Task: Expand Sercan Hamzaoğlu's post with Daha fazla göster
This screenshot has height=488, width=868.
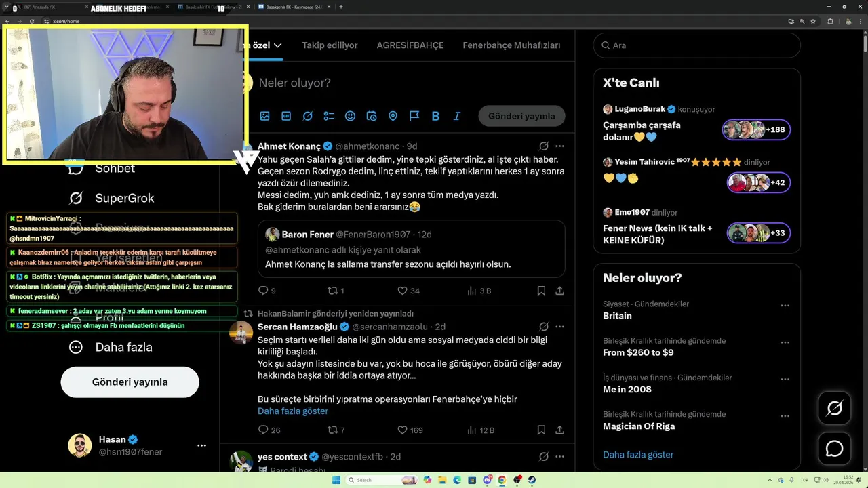Action: click(x=293, y=411)
